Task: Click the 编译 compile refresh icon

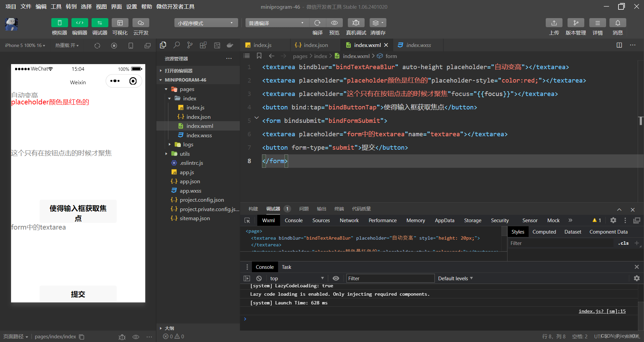Action: point(317,23)
